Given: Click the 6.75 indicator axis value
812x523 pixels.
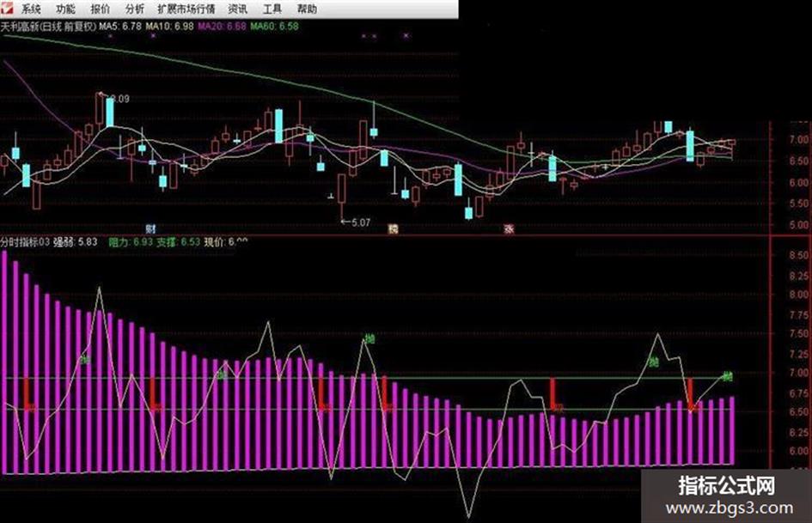Looking at the screenshot, I should click(x=798, y=393).
